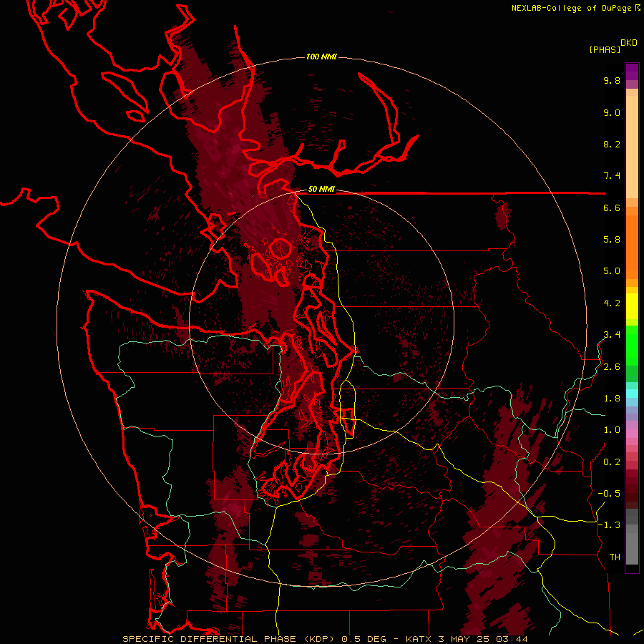Click the [PHAS] legend heading

pos(605,49)
